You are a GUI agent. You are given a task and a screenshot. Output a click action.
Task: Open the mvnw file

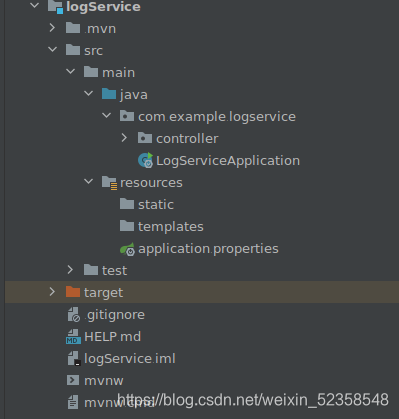(x=104, y=381)
